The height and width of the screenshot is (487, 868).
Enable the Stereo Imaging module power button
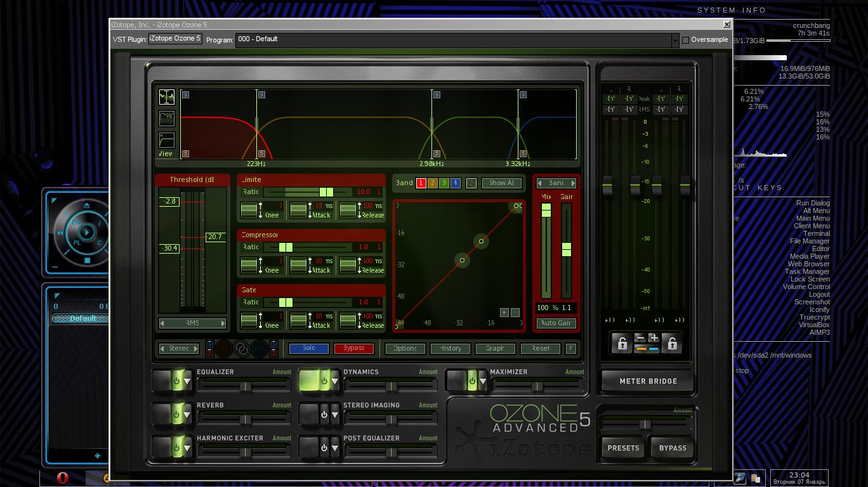[x=324, y=414]
